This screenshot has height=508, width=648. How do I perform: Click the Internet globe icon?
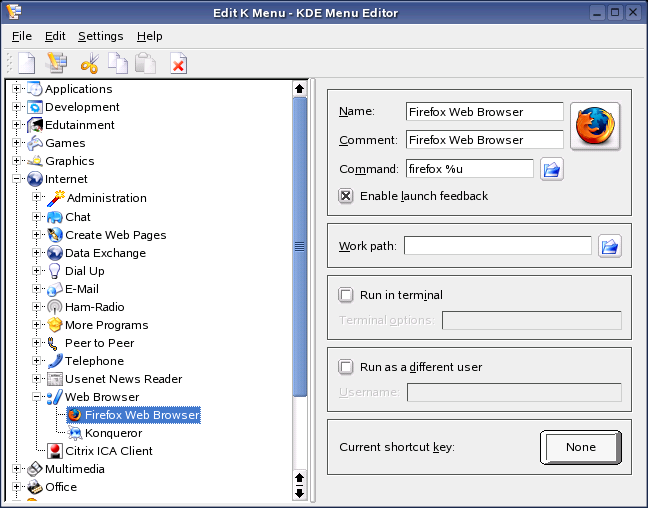point(35,179)
